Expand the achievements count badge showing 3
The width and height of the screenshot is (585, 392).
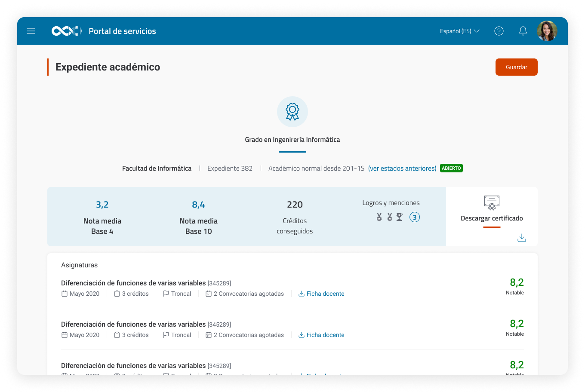414,217
